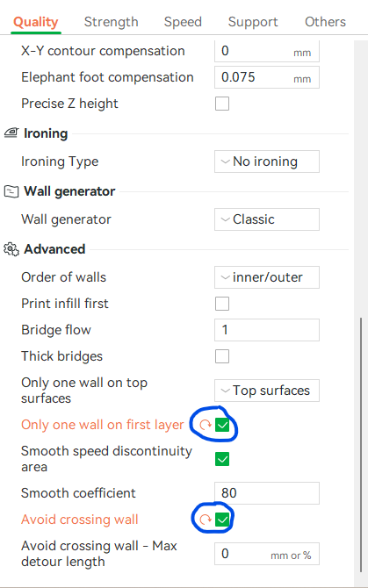Click the settings panel vertical scrollbar
The width and height of the screenshot is (368, 588).
click(x=361, y=445)
